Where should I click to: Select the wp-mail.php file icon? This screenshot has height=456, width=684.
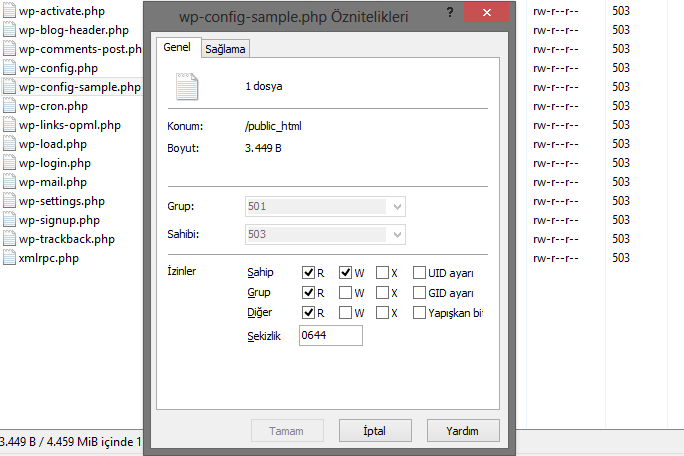point(8,182)
